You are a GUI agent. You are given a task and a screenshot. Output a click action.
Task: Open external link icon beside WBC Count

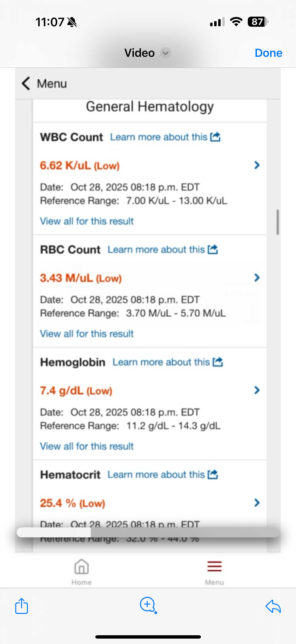[x=215, y=137]
